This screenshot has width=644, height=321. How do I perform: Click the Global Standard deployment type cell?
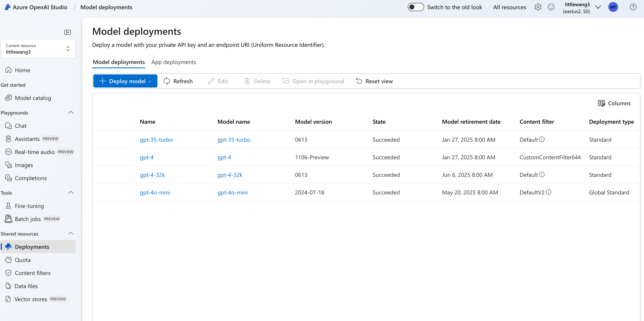click(609, 192)
